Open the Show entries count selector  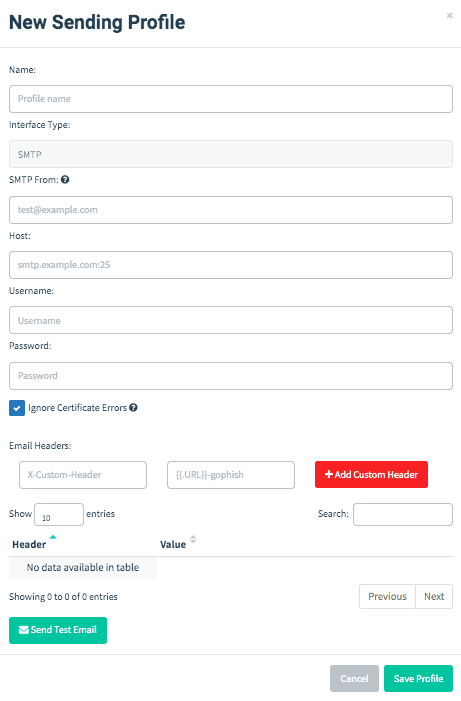(x=59, y=515)
